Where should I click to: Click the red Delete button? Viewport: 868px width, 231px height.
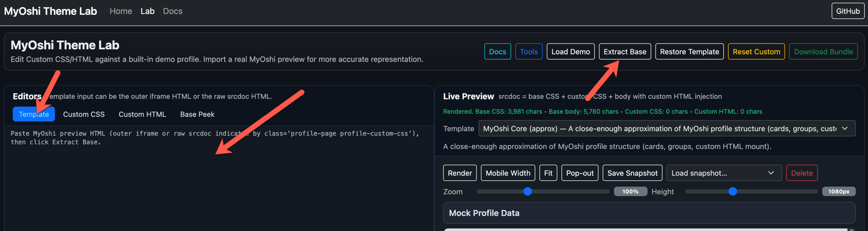point(802,173)
